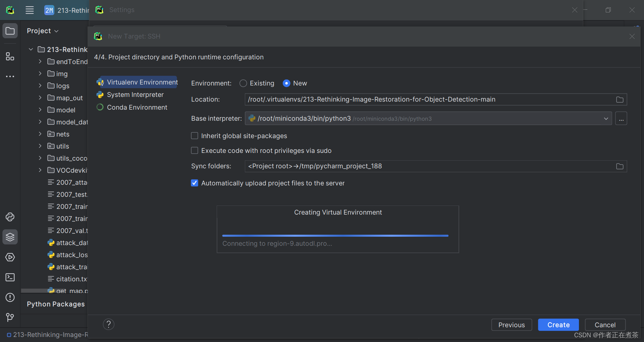644x342 pixels.
Task: Click the Creating Virtual Environment progress bar
Action: tap(335, 235)
